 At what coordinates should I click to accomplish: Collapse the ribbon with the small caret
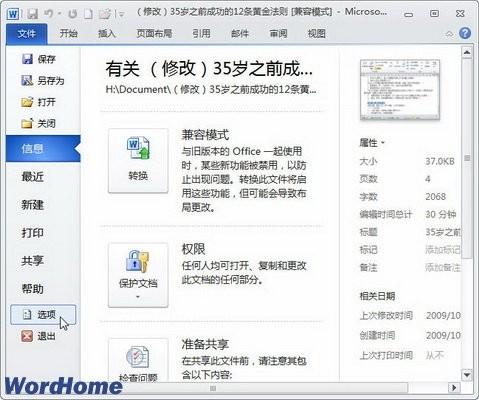click(x=449, y=34)
